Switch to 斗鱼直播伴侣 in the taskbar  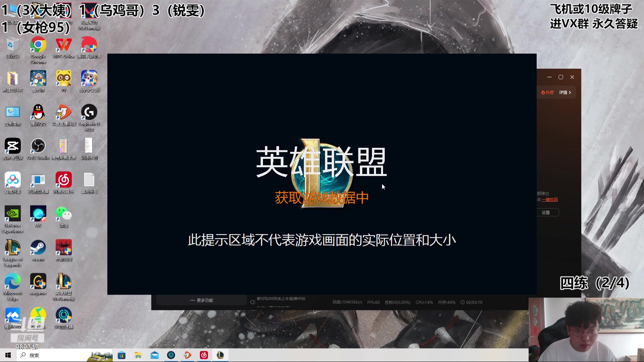coord(187,355)
